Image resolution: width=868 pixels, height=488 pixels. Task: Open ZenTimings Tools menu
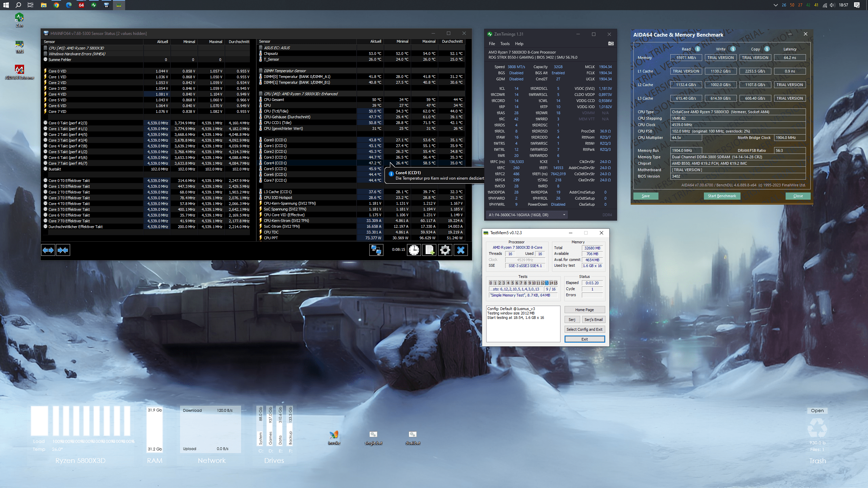click(x=505, y=44)
